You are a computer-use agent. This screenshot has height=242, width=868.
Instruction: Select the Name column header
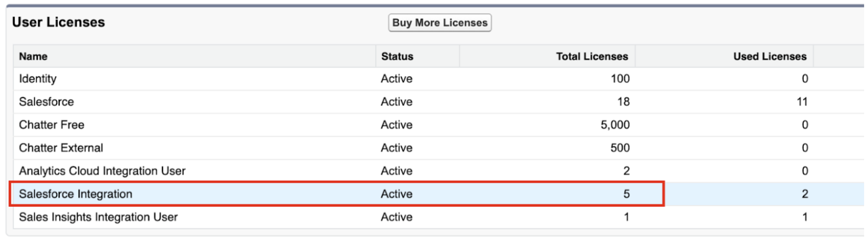(x=34, y=56)
